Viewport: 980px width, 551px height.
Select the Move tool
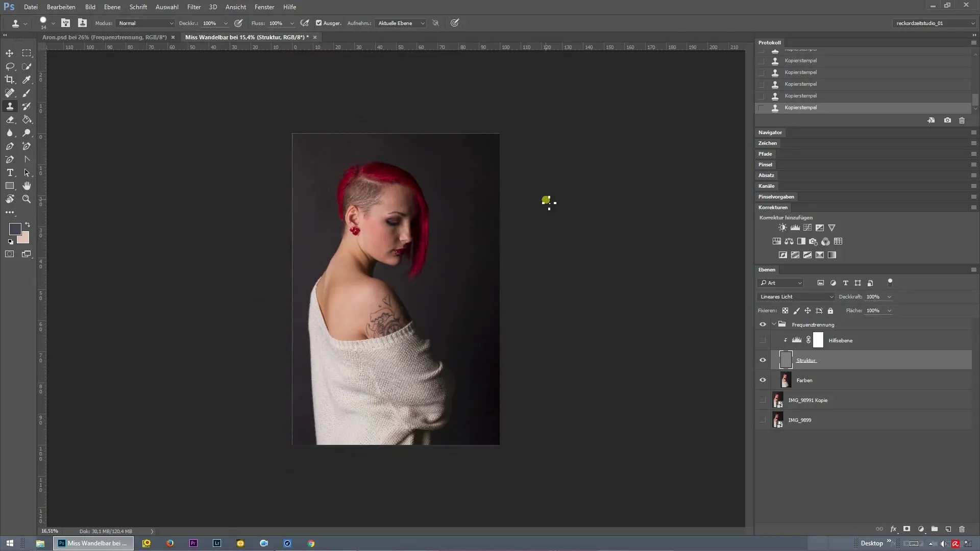(x=10, y=53)
